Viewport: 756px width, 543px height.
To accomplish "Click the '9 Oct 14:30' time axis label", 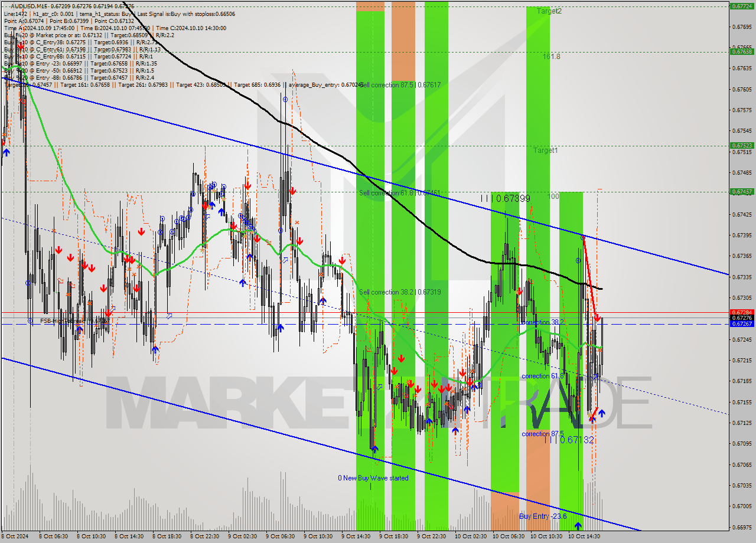I will point(356,537).
